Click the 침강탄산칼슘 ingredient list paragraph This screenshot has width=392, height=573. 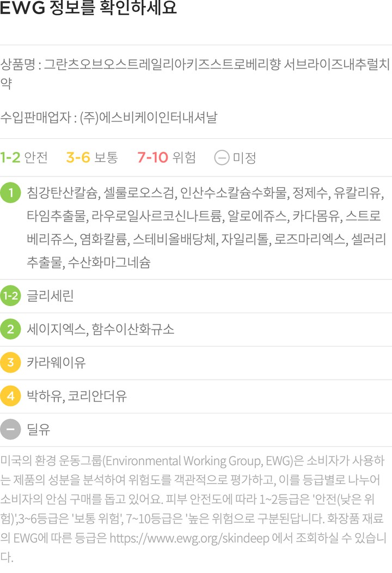pyautogui.click(x=206, y=227)
